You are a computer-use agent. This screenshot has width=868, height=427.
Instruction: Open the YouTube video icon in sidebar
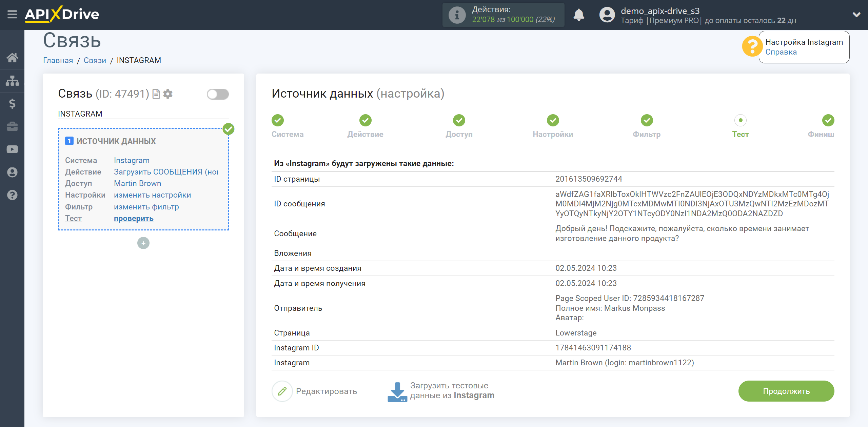12,149
